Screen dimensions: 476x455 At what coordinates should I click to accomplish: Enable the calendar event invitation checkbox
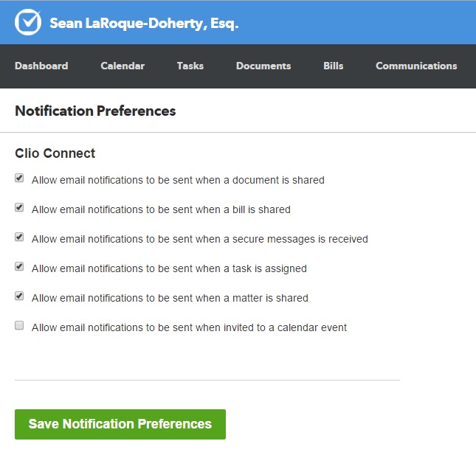coord(19,326)
